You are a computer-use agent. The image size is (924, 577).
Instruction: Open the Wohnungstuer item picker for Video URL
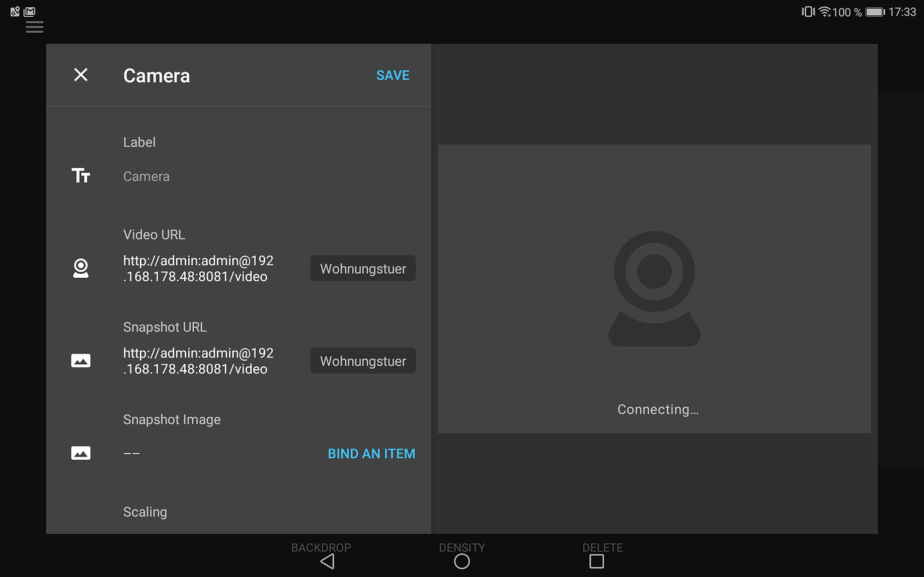(362, 268)
